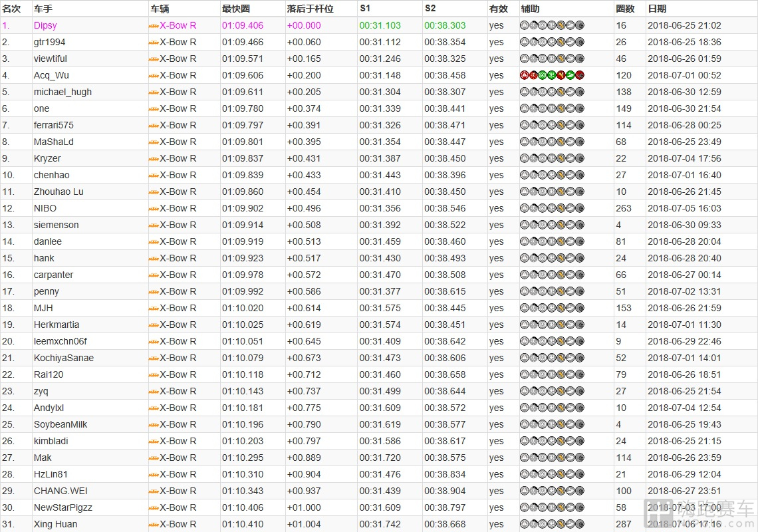Screen dimensions: 758x532
Task: Click the racing-line icon in MaShaLd's row
Action: [570, 142]
